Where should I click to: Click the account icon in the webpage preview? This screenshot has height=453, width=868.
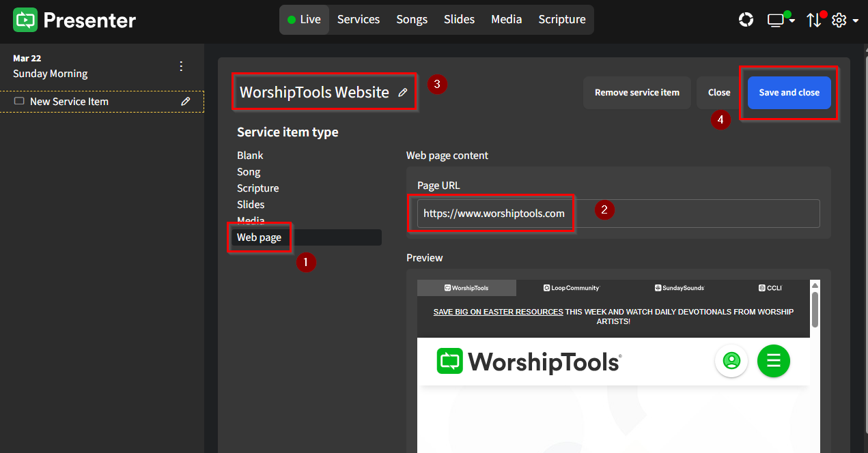coord(731,361)
